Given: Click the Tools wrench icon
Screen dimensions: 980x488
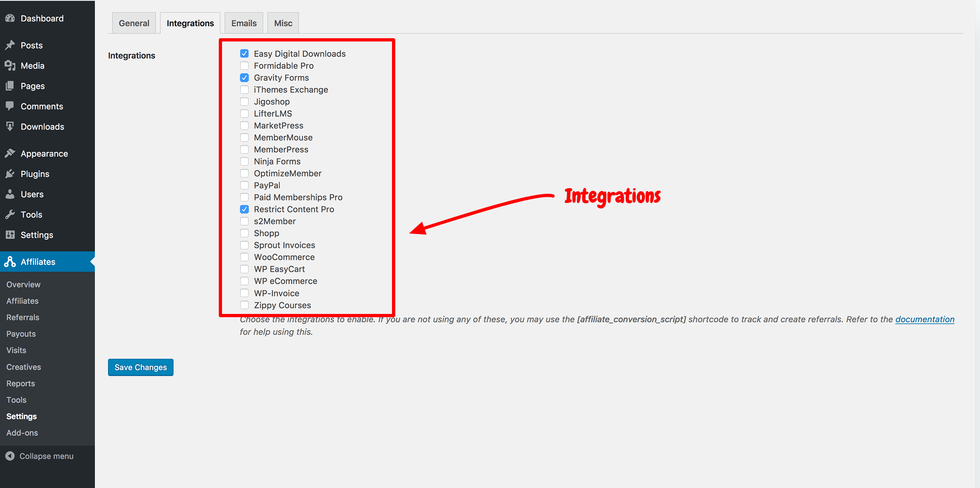Looking at the screenshot, I should click(x=10, y=215).
